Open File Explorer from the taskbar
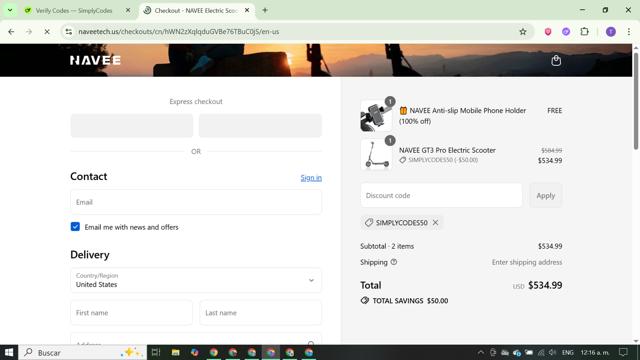The height and width of the screenshot is (360, 640). tap(176, 352)
